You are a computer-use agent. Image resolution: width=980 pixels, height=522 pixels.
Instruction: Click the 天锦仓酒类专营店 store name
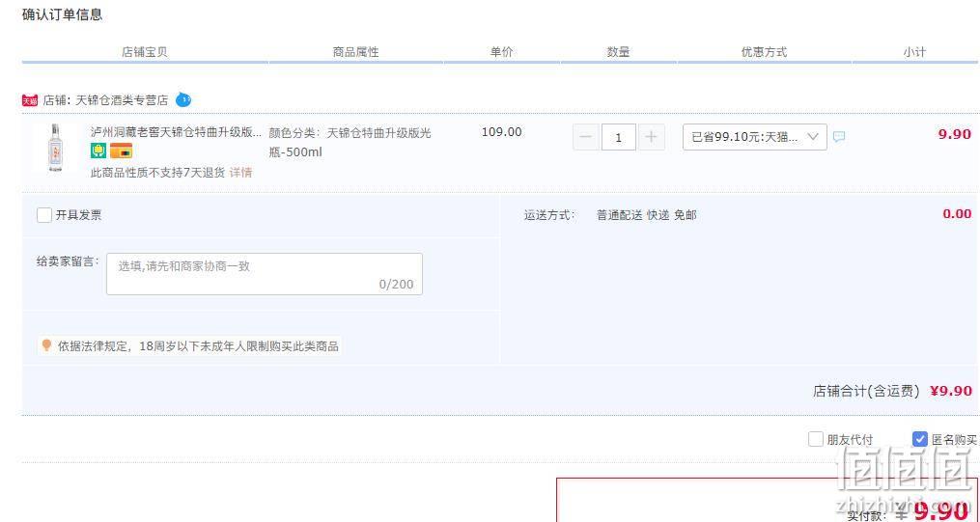tap(122, 100)
